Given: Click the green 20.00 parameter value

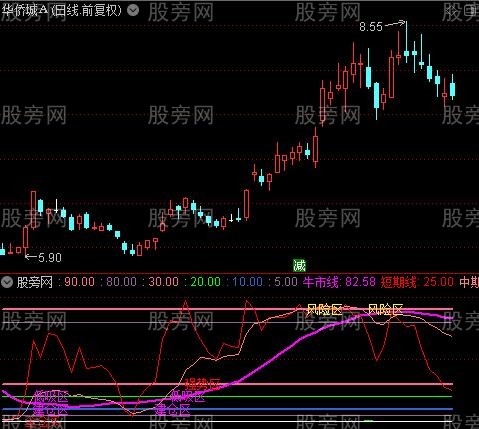Looking at the screenshot, I should 205,282.
